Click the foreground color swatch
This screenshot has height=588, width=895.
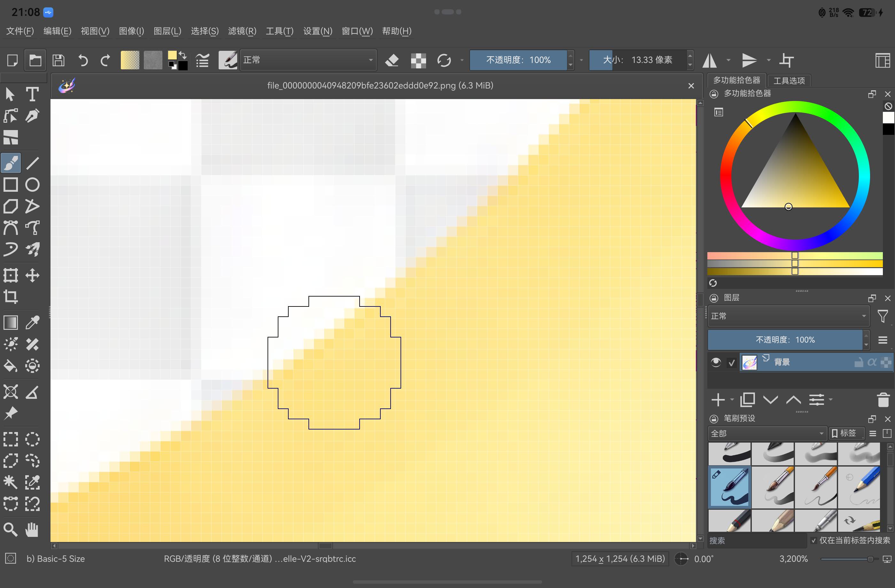(x=172, y=56)
